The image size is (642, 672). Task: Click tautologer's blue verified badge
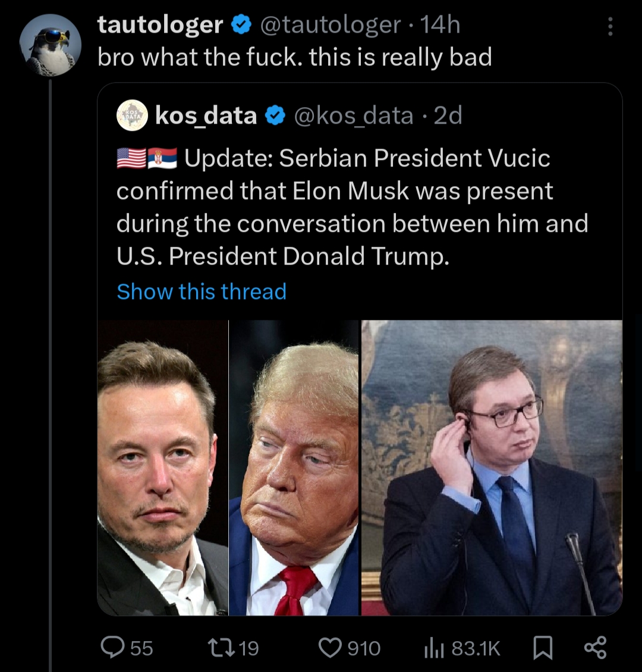point(240,25)
